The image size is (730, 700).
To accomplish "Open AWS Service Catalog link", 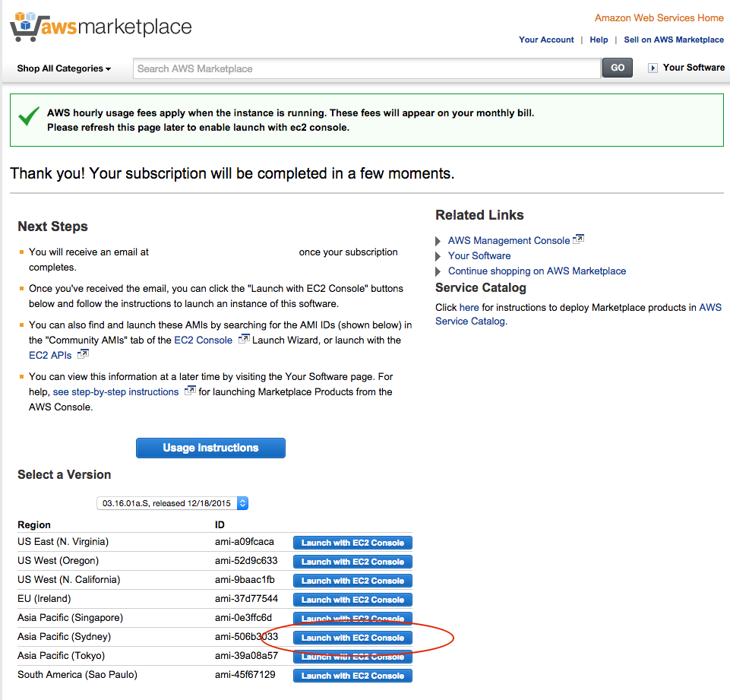I will (x=578, y=315).
